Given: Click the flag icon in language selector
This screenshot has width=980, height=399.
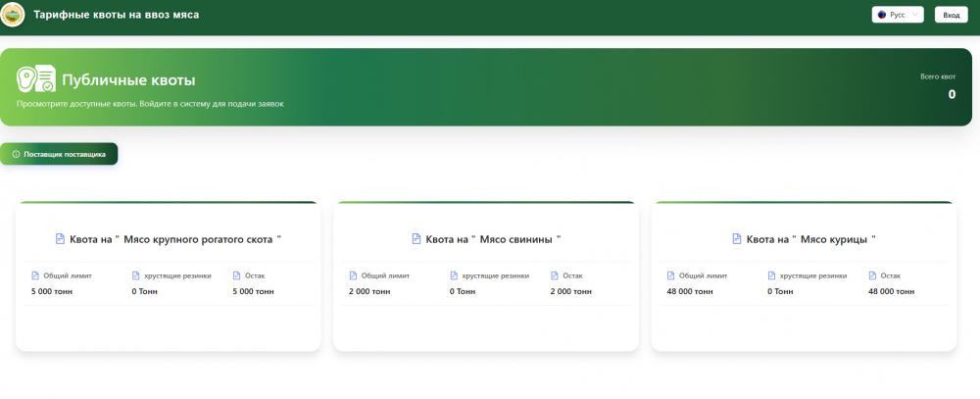Looking at the screenshot, I should pyautogui.click(x=882, y=15).
